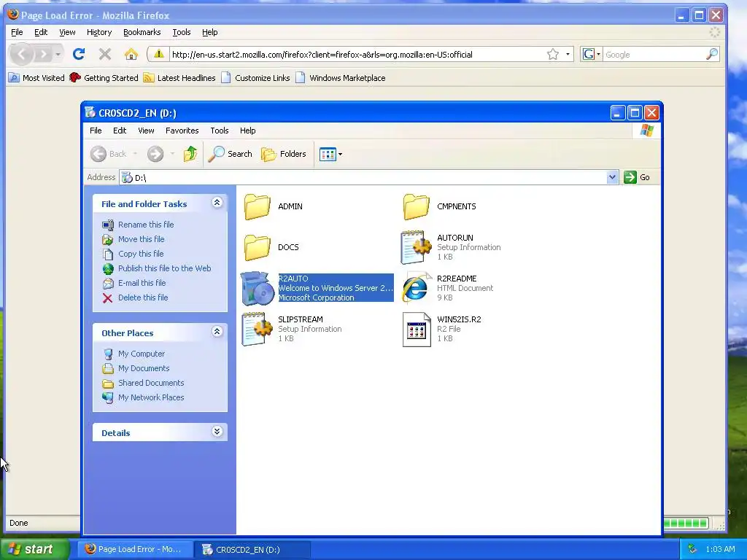
Task: Open Shared Documents from Other Places
Action: pos(151,383)
